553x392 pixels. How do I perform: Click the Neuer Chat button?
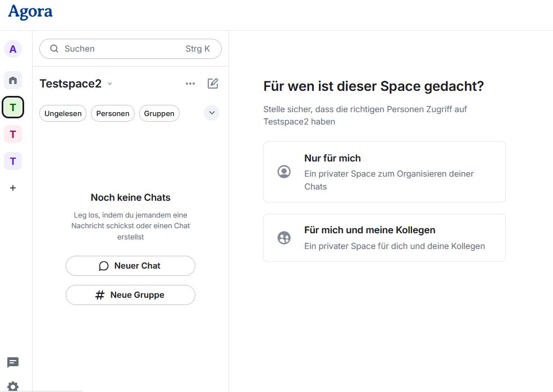(x=130, y=266)
